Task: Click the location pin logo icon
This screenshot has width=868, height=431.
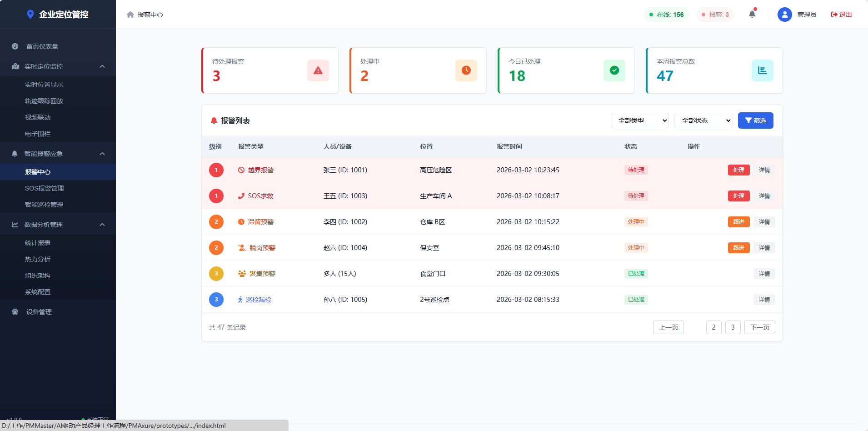Action: coord(30,15)
